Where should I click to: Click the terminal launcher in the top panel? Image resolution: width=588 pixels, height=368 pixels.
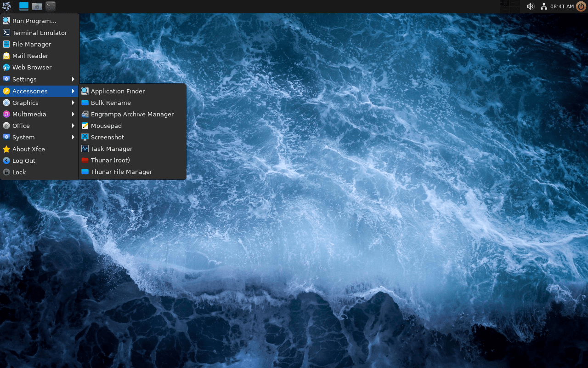click(x=51, y=6)
